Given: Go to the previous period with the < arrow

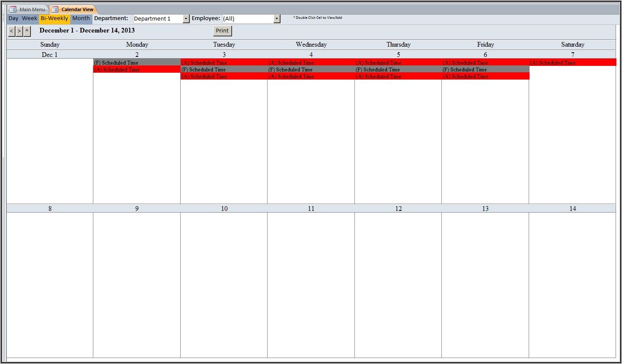Looking at the screenshot, I should [x=12, y=31].
